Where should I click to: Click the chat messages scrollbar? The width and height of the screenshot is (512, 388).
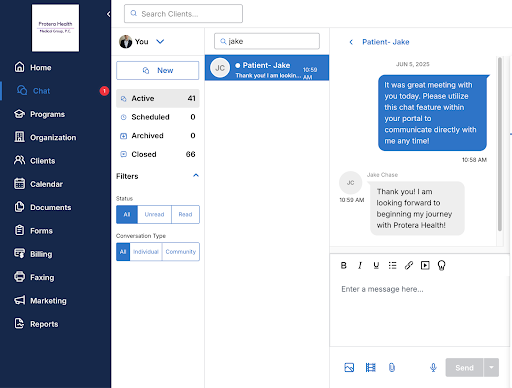coord(500,144)
